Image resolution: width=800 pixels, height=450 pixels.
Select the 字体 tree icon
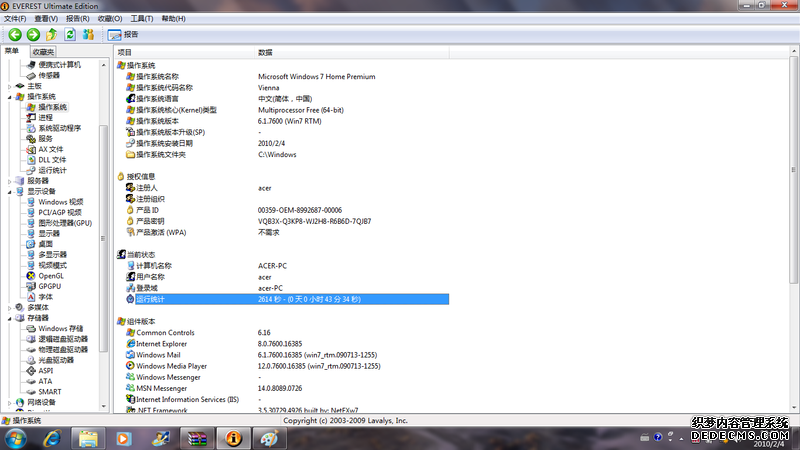point(31,297)
